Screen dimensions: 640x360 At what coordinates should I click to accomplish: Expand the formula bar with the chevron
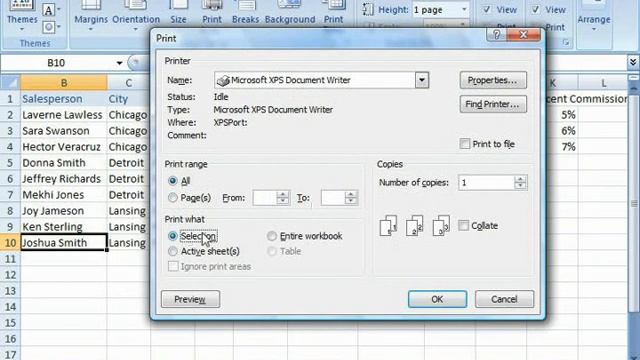tap(633, 62)
